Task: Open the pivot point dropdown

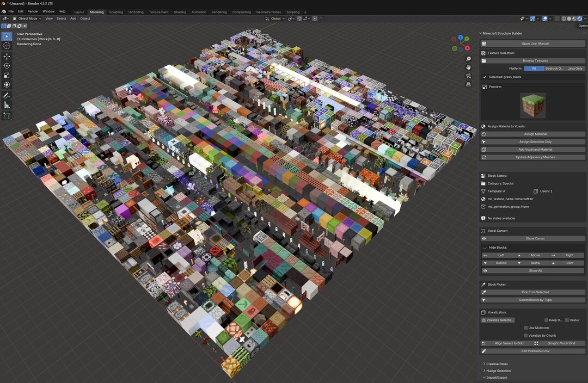Action: (291, 18)
